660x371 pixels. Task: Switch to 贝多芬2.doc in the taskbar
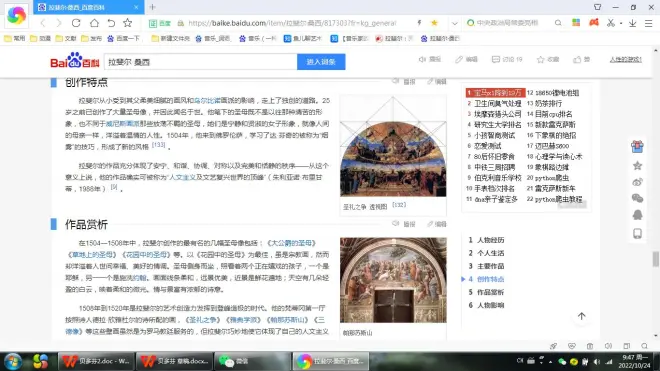click(x=96, y=361)
